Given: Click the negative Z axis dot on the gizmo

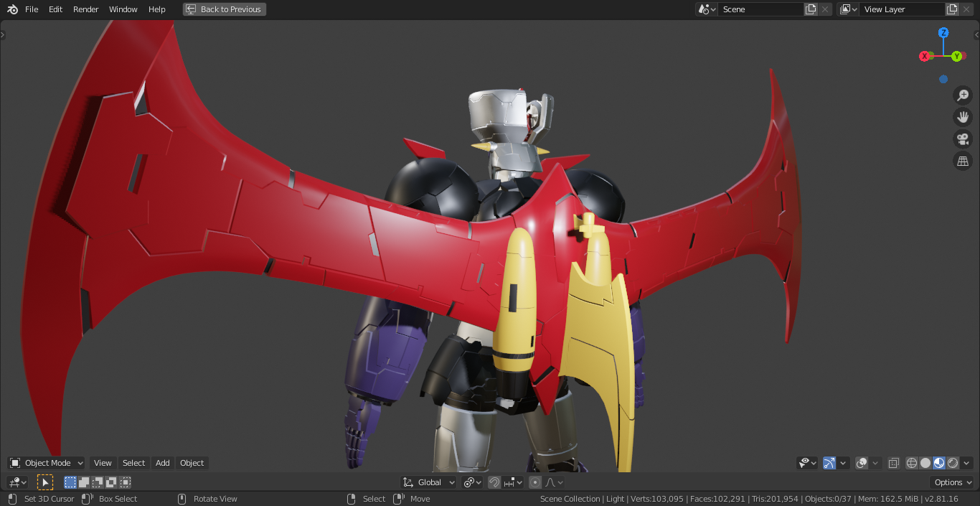Looking at the screenshot, I should [943, 79].
